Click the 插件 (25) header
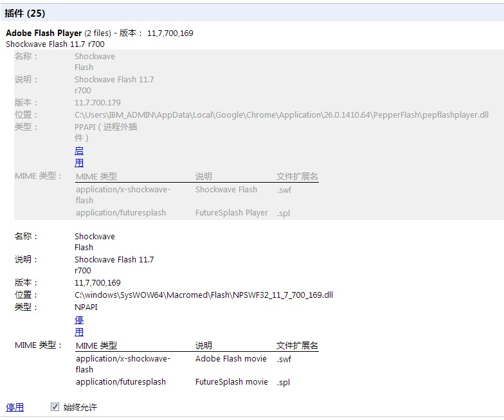The width and height of the screenshot is (504, 420). pyautogui.click(x=24, y=13)
